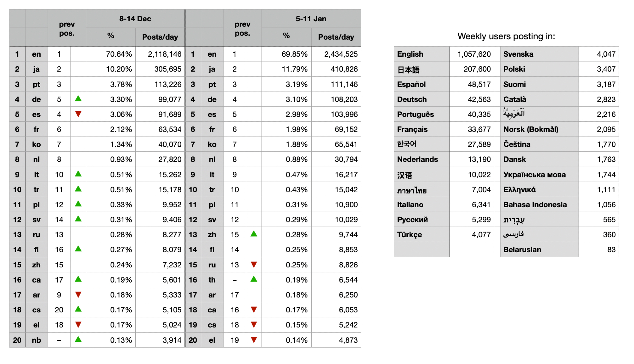The width and height of the screenshot is (634, 364).
Task: Click the green up arrow in the th row
Action: coord(254,279)
